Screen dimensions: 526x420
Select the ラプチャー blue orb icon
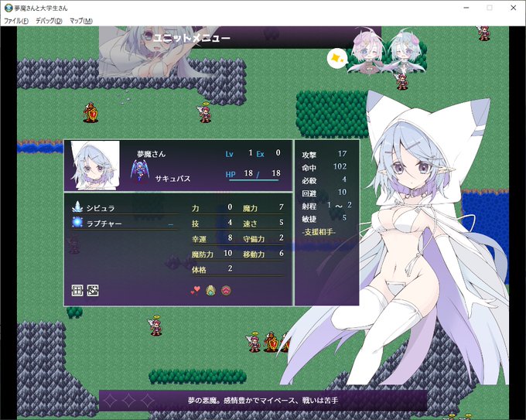click(77, 222)
